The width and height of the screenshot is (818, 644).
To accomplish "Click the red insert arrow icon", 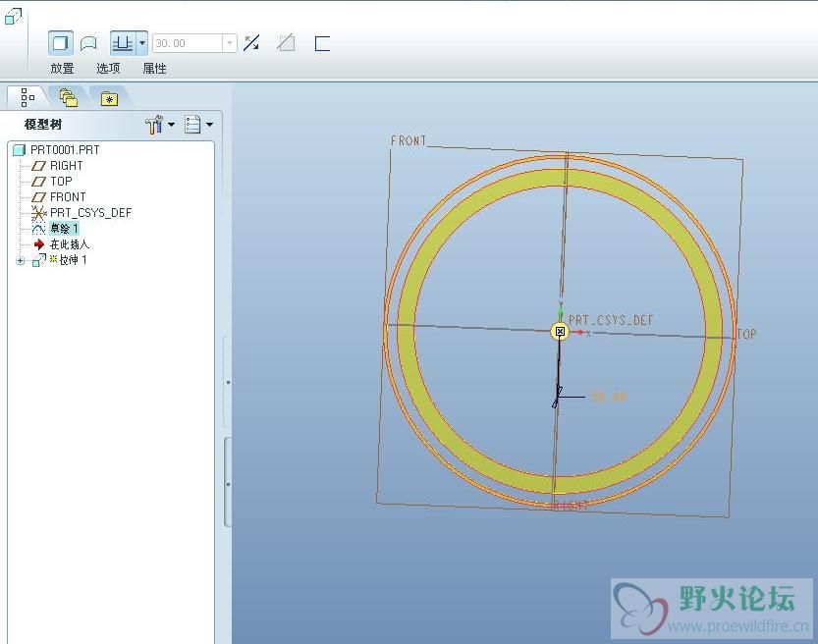I will 39,244.
